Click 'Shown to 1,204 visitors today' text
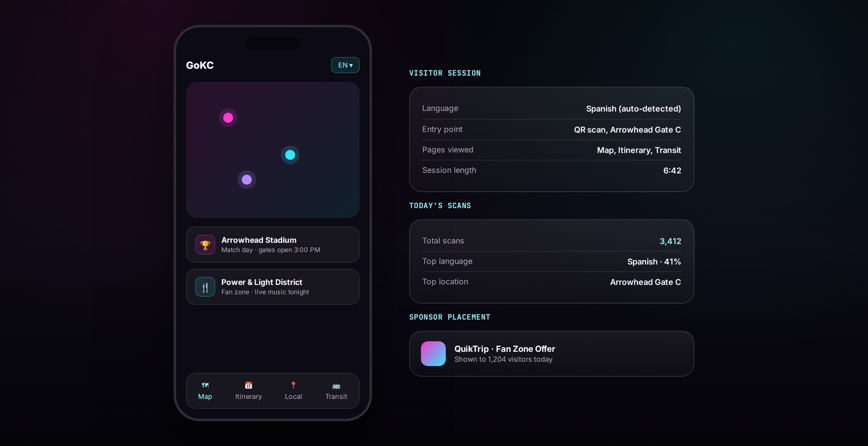This screenshot has width=868, height=446. point(503,359)
